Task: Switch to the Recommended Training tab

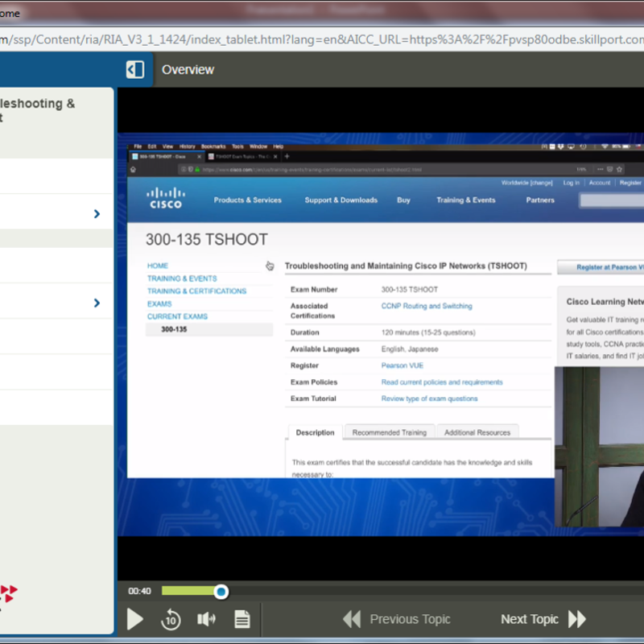Action: tap(390, 432)
